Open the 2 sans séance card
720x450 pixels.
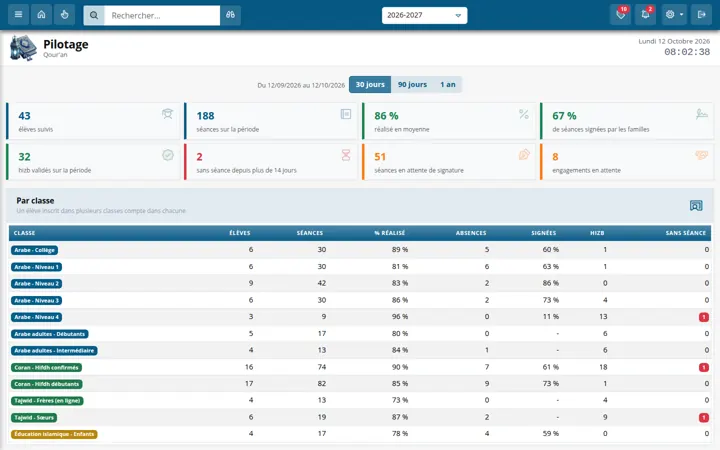coord(271,162)
